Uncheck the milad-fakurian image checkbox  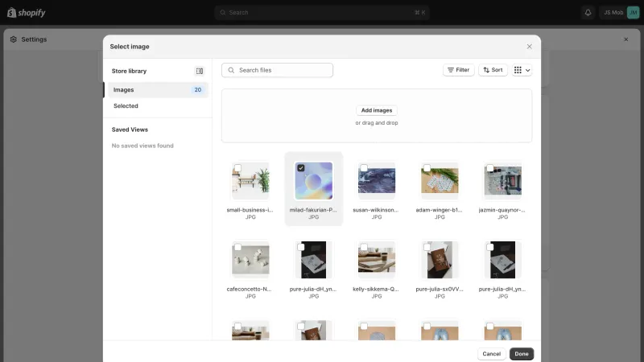(x=300, y=168)
